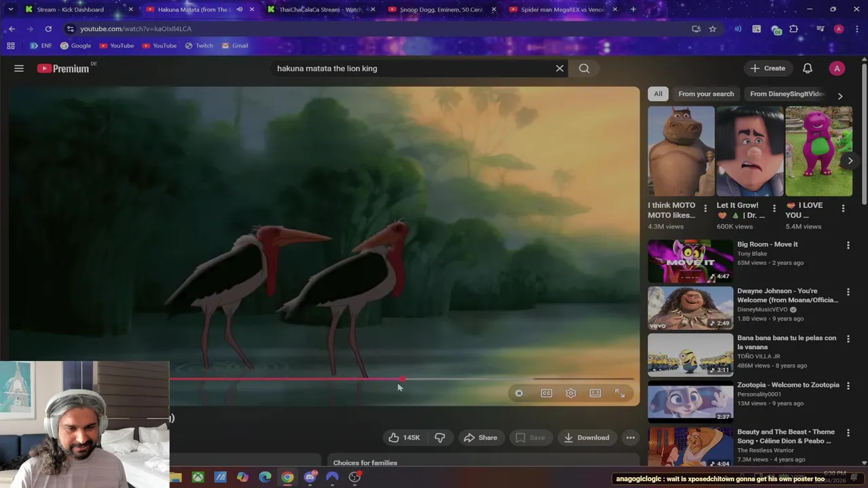Select From your search chip
Viewport: 868px width, 488px height.
click(706, 94)
